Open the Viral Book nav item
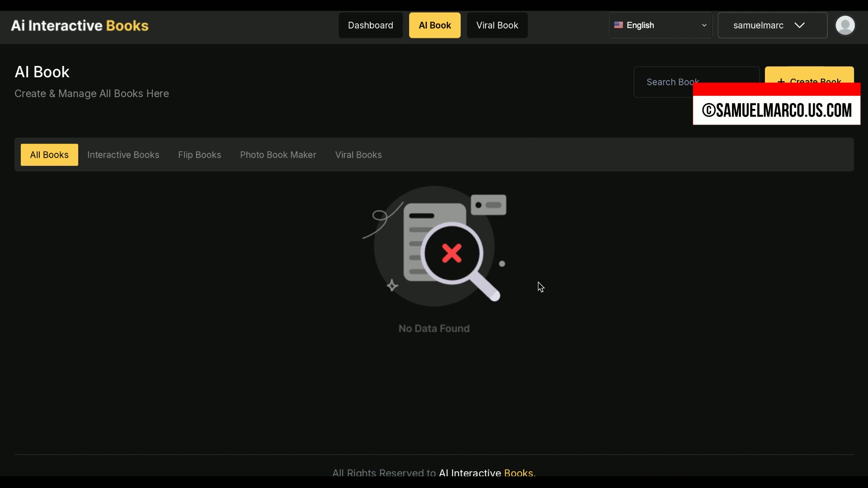This screenshot has height=488, width=868. point(497,25)
